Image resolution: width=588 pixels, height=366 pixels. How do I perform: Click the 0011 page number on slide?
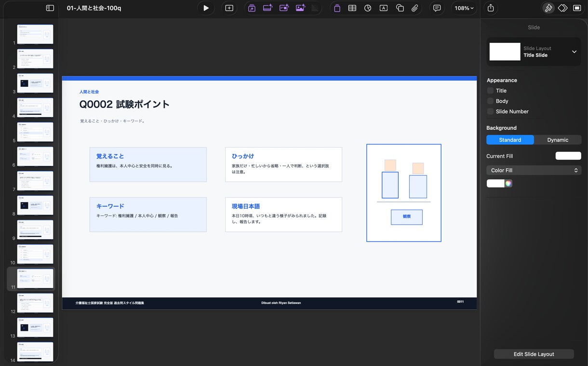click(x=460, y=302)
